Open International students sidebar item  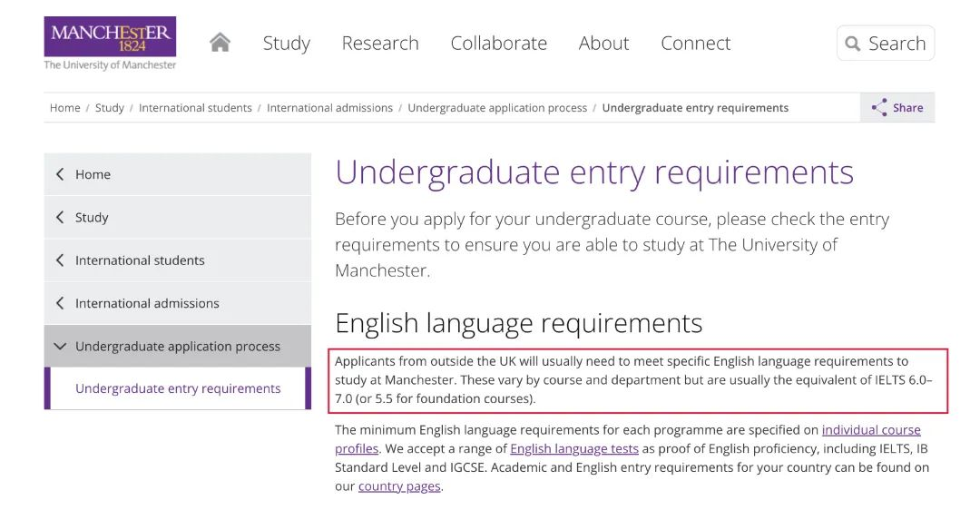coord(178,260)
